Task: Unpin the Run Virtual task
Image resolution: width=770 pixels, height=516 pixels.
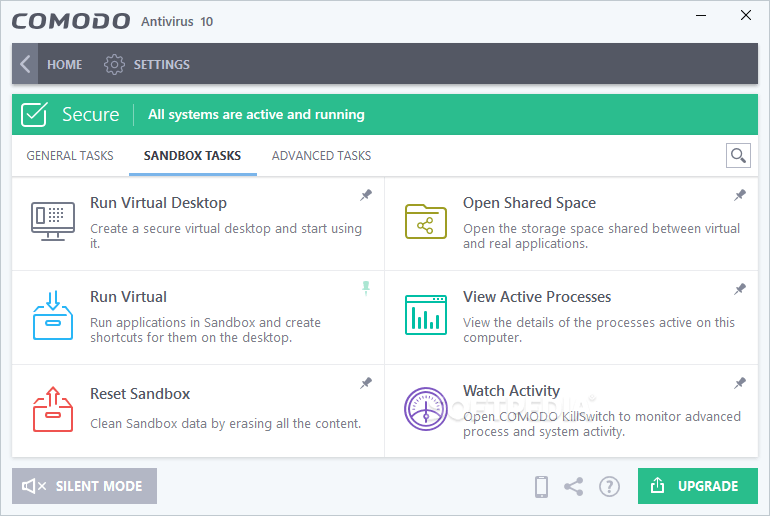Action: click(x=366, y=288)
